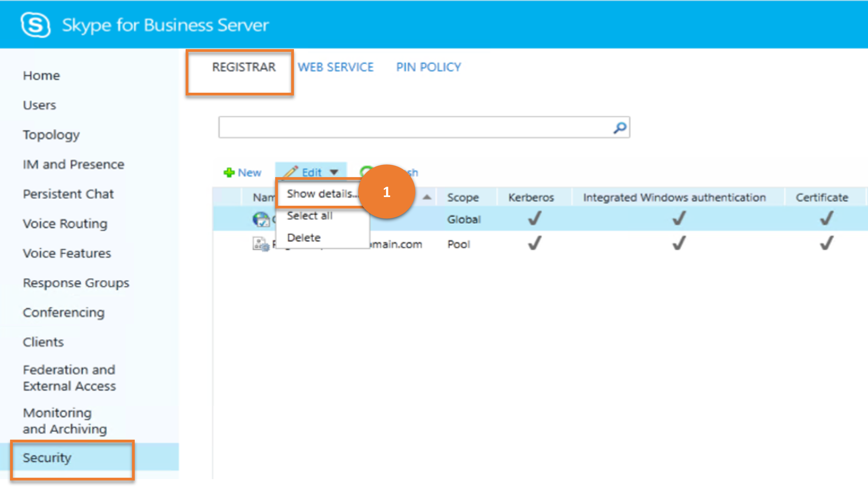
Task: Open IM and Presence section
Action: (73, 165)
